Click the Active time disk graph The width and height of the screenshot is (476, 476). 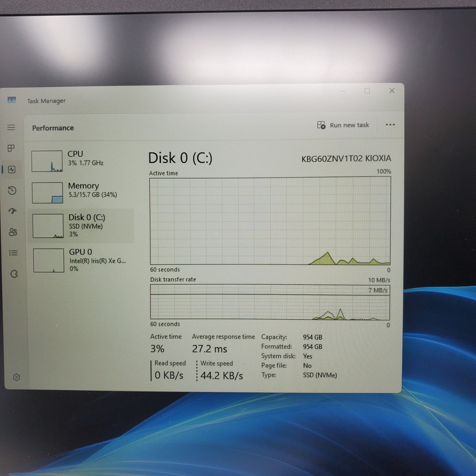(x=270, y=221)
